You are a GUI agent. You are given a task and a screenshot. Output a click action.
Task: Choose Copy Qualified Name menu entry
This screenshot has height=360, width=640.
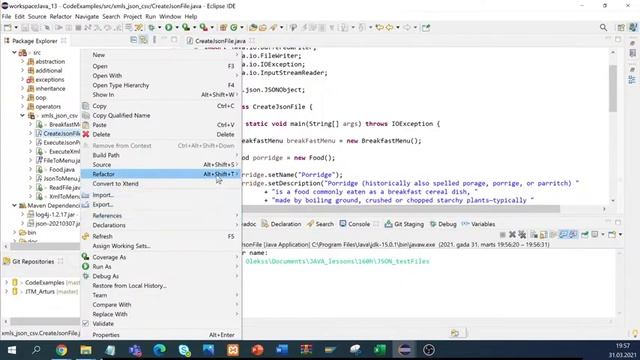tap(160, 116)
